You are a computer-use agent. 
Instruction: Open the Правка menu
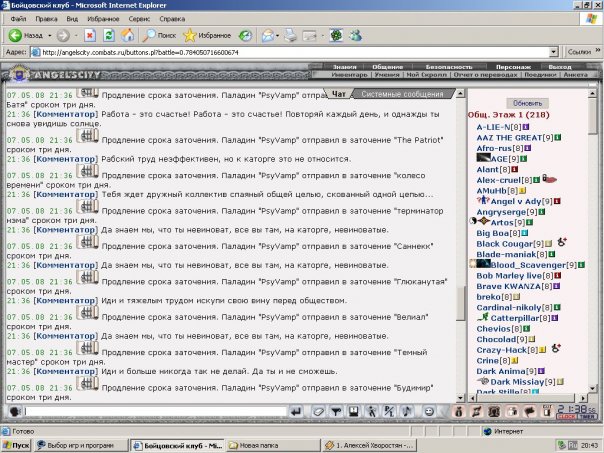click(46, 18)
